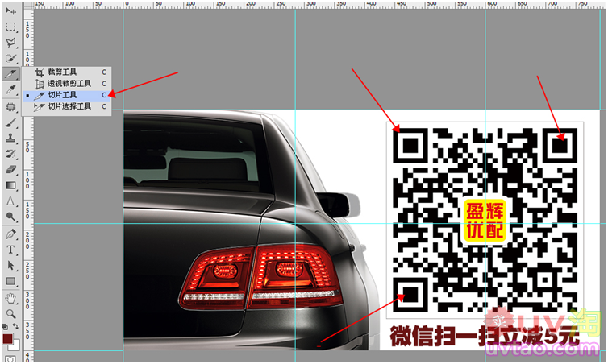The image size is (608, 364).
Task: Select the Eraser tool
Action: (x=10, y=169)
